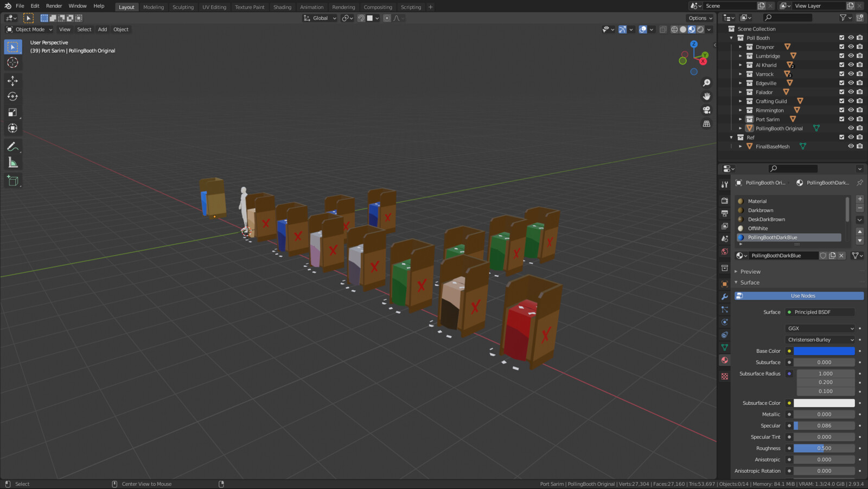Adjust the Roughness slider
868x489 pixels.
[824, 448]
